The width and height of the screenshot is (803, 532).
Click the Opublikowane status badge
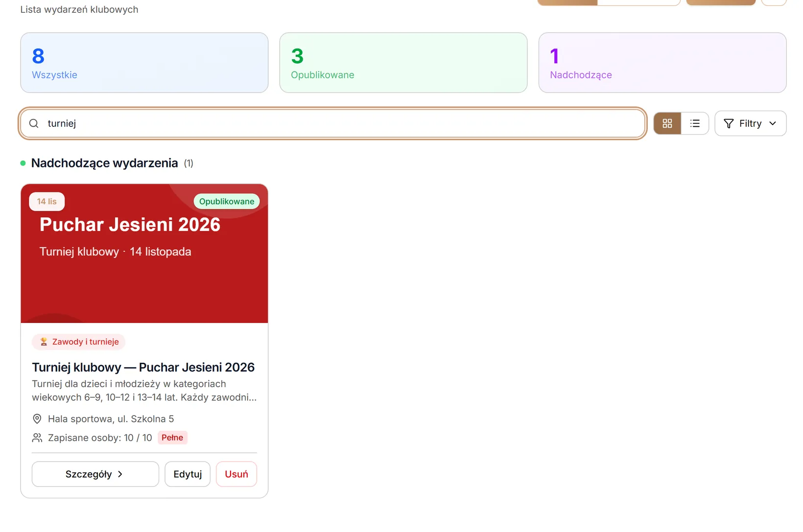227,202
